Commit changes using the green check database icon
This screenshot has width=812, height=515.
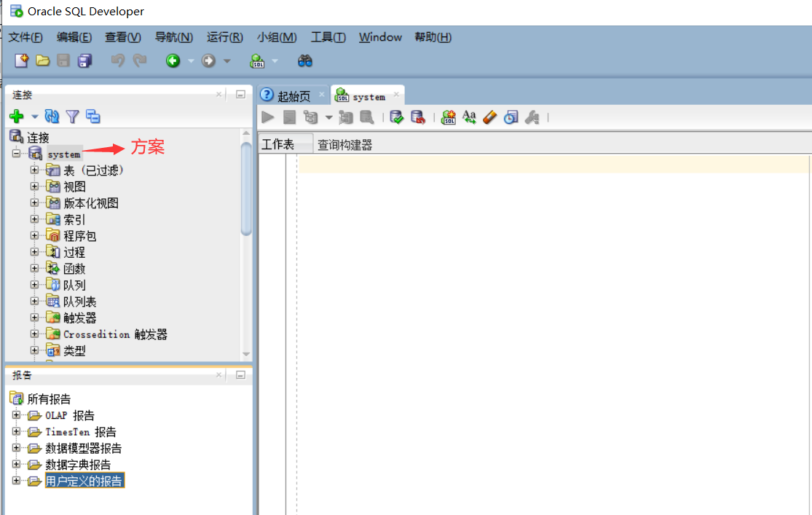396,117
